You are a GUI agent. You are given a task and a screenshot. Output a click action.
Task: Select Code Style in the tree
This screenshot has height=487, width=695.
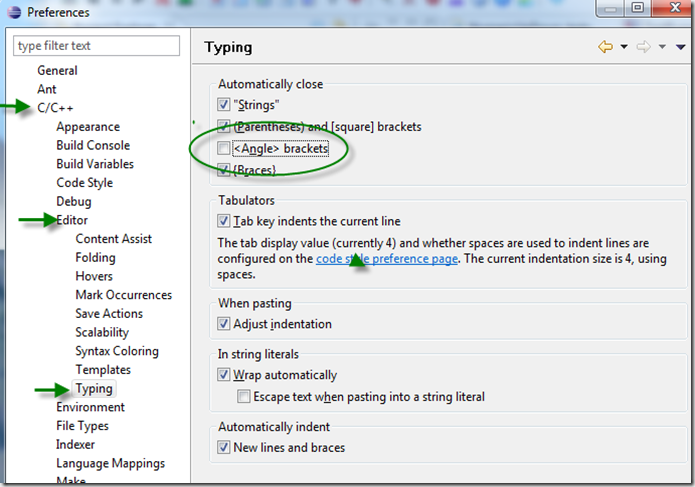click(84, 183)
